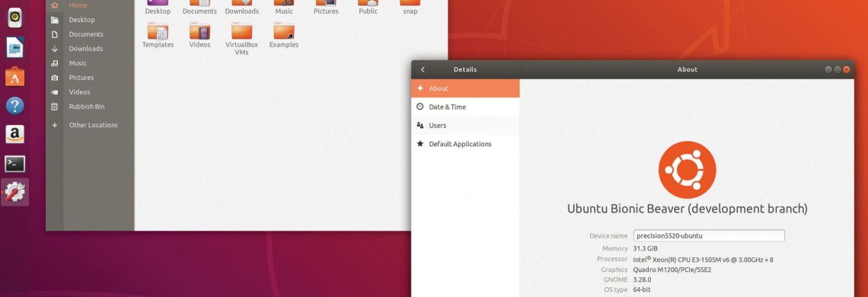Open Default Applications panel
The width and height of the screenshot is (868, 297).
coord(465,144)
